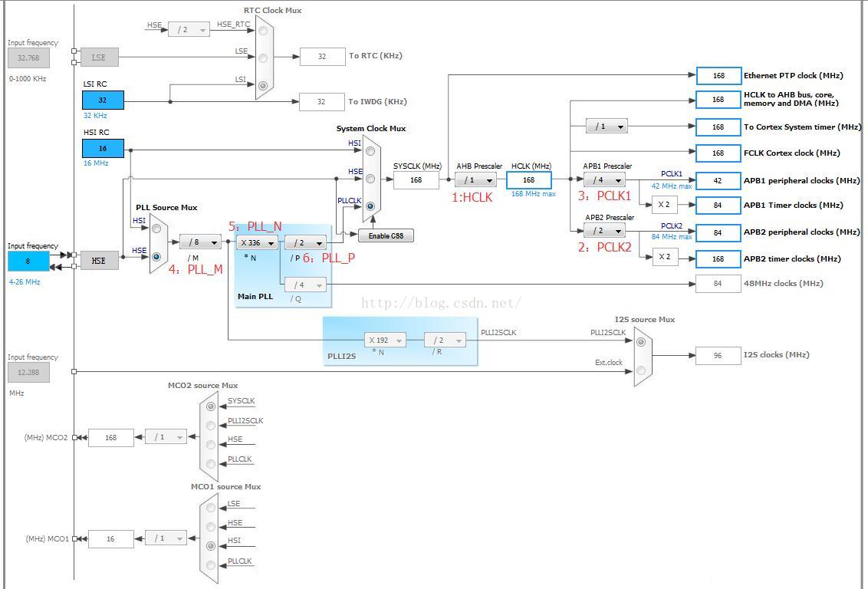Click the Main PLL label
Screen dimensions: 868x589
(x=255, y=296)
